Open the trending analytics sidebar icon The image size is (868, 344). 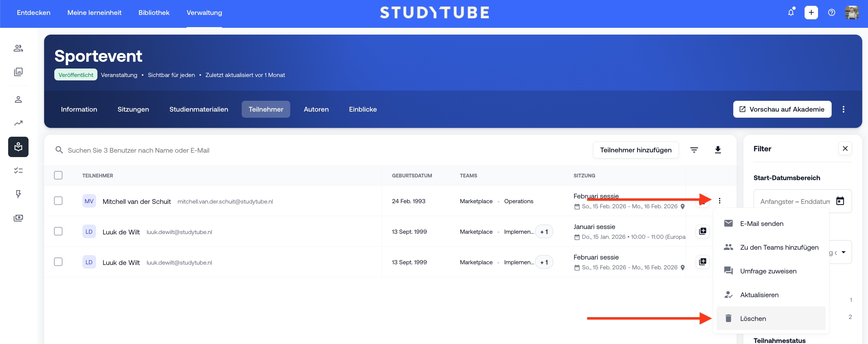point(18,123)
